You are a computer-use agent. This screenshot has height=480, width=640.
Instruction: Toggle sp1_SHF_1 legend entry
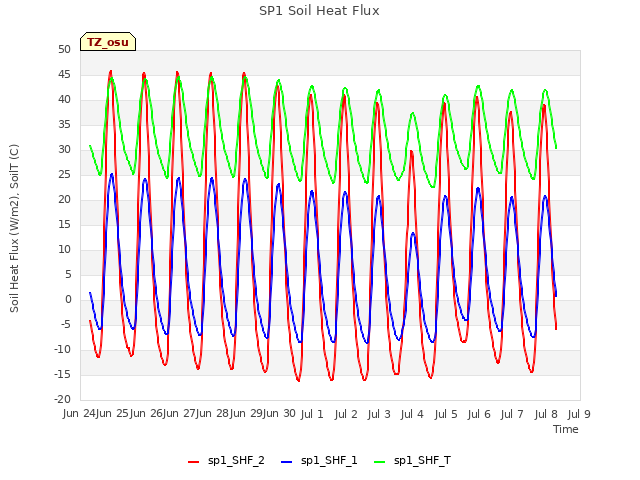point(319,461)
